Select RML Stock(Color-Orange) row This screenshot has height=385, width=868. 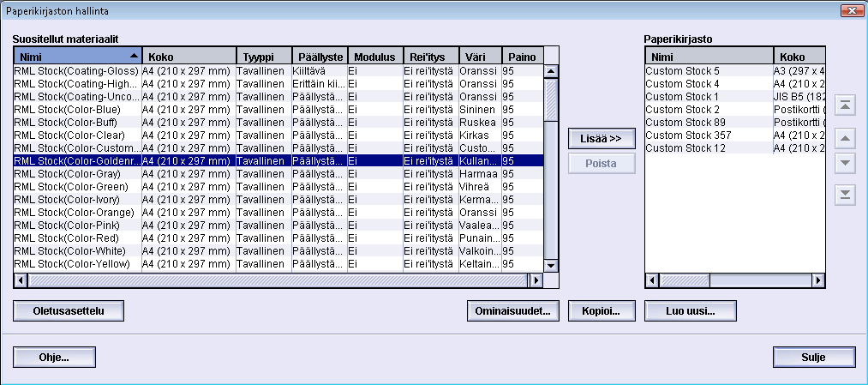point(278,212)
